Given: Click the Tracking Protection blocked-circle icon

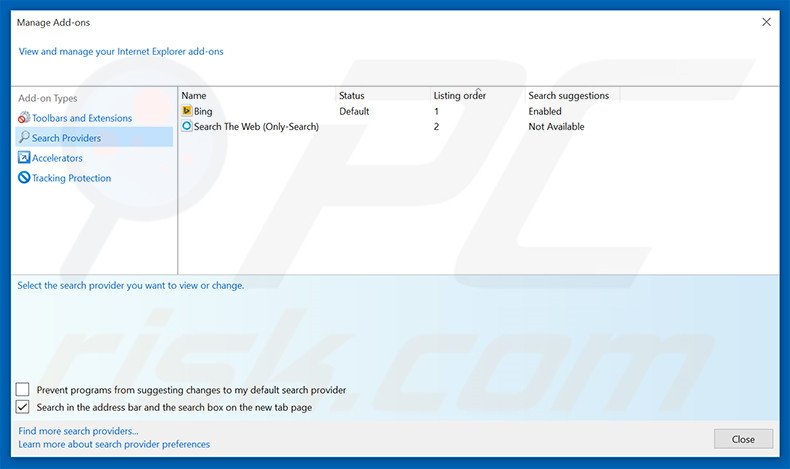Looking at the screenshot, I should pos(24,177).
